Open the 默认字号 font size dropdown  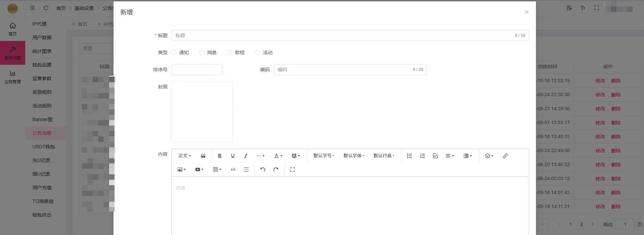[324, 156]
